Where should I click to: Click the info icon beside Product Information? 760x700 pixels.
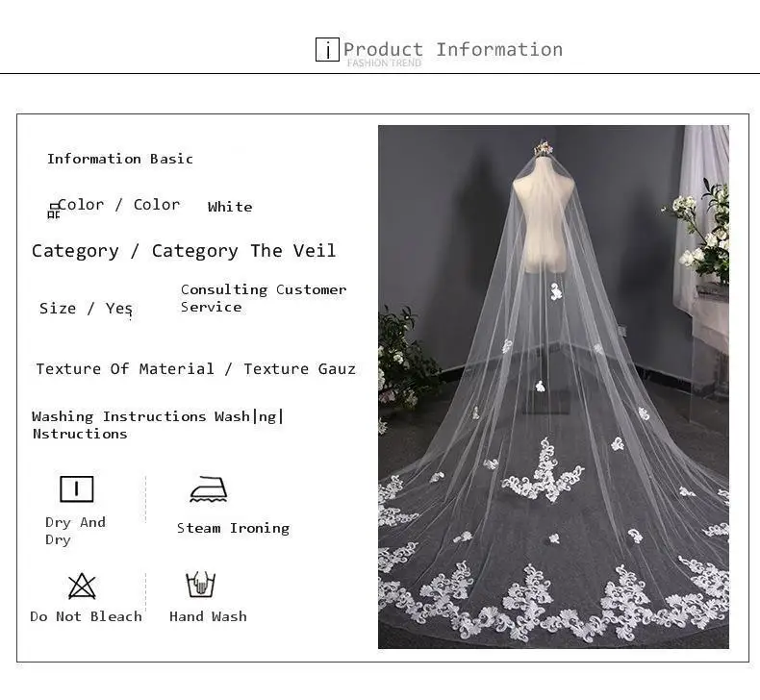[x=327, y=49]
